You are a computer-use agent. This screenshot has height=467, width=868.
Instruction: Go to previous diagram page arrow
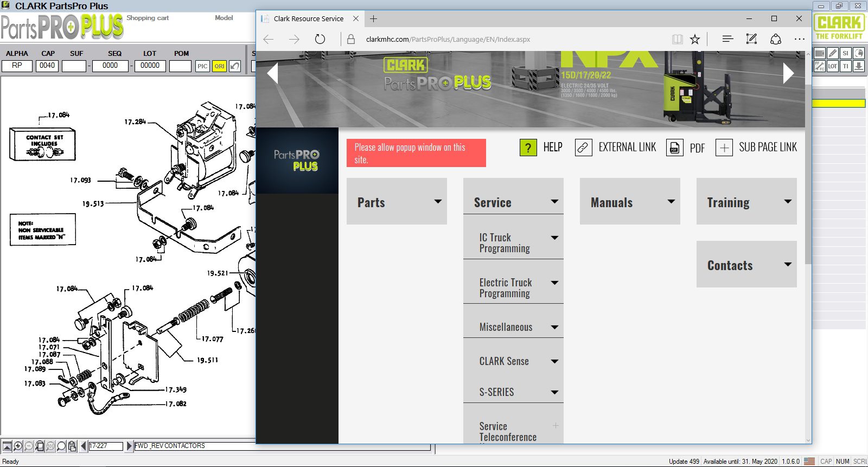click(84, 446)
